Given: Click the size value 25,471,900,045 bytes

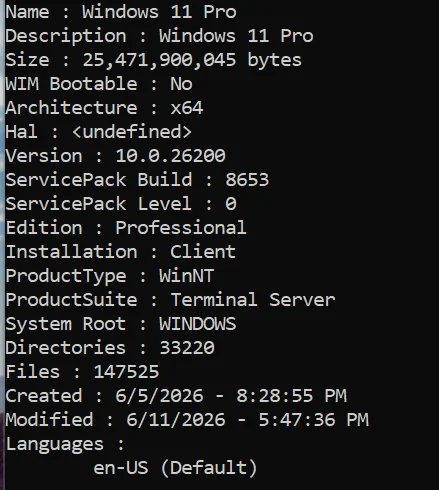Looking at the screenshot, I should pyautogui.click(x=192, y=60).
